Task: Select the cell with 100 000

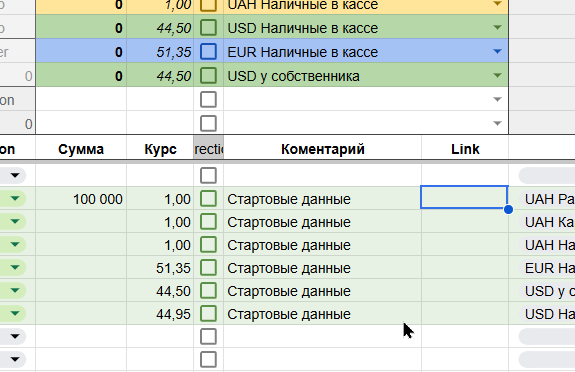Action: click(x=81, y=199)
